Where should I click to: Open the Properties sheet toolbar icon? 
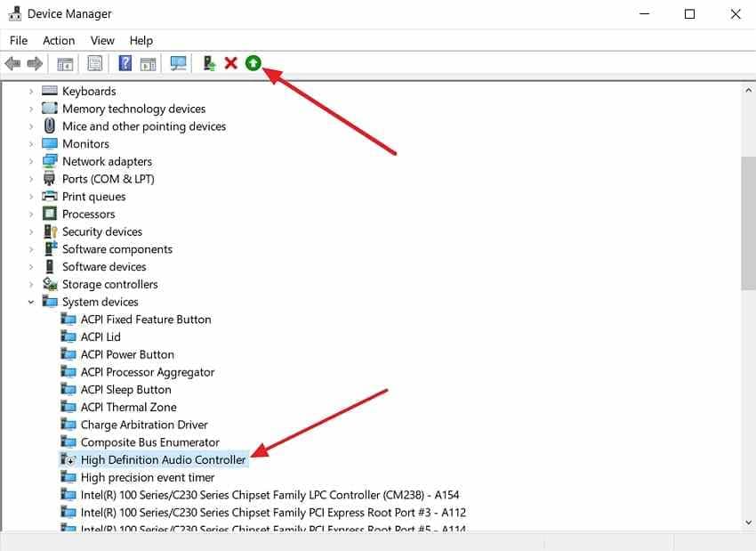(95, 63)
